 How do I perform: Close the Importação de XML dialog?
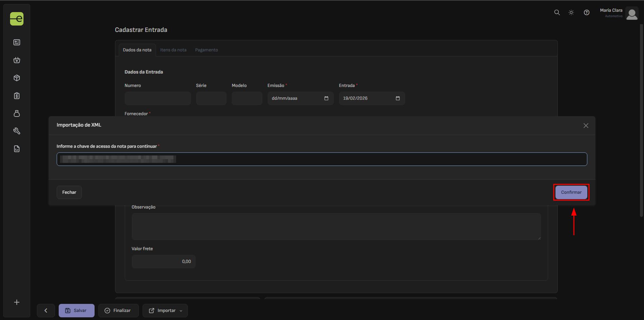coord(586,126)
